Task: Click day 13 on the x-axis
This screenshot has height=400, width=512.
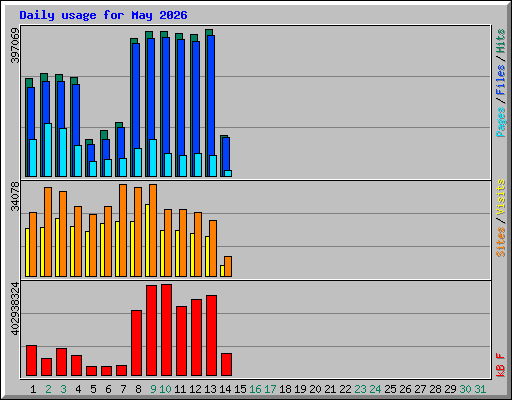Action: (210, 389)
